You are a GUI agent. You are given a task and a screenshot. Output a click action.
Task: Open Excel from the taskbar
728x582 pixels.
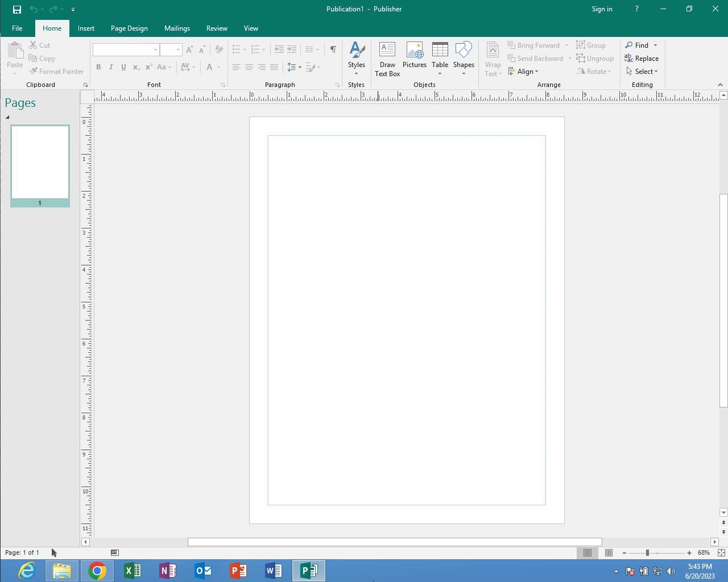click(x=133, y=570)
